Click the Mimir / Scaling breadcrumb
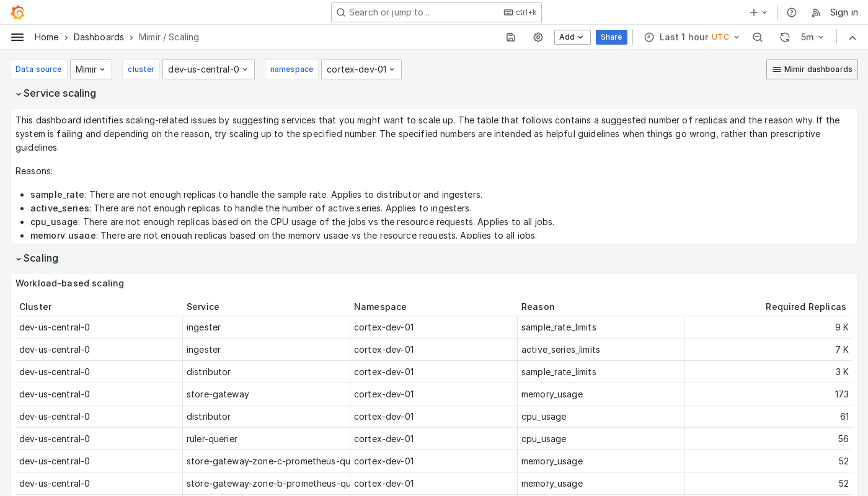This screenshot has width=868, height=496. pyautogui.click(x=169, y=37)
